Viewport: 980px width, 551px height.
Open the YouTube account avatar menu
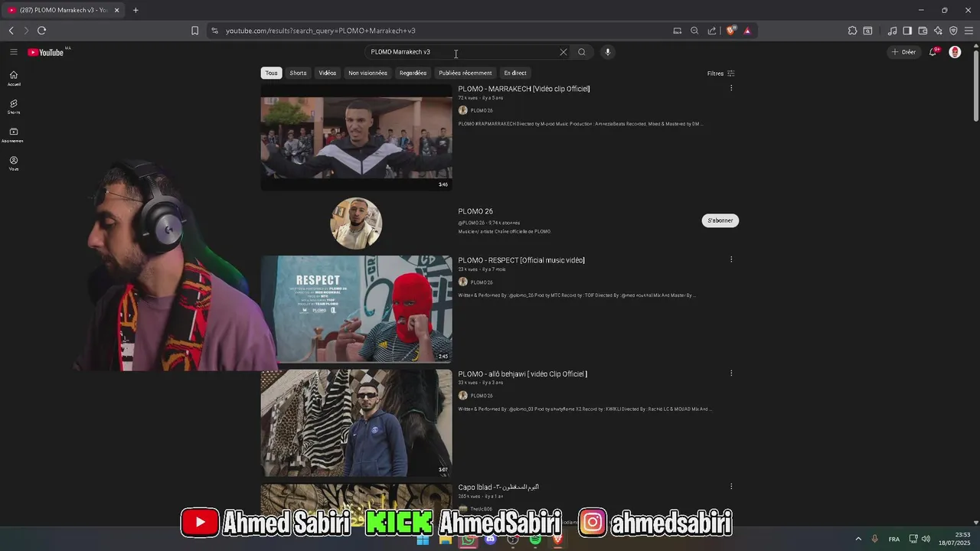(x=955, y=52)
